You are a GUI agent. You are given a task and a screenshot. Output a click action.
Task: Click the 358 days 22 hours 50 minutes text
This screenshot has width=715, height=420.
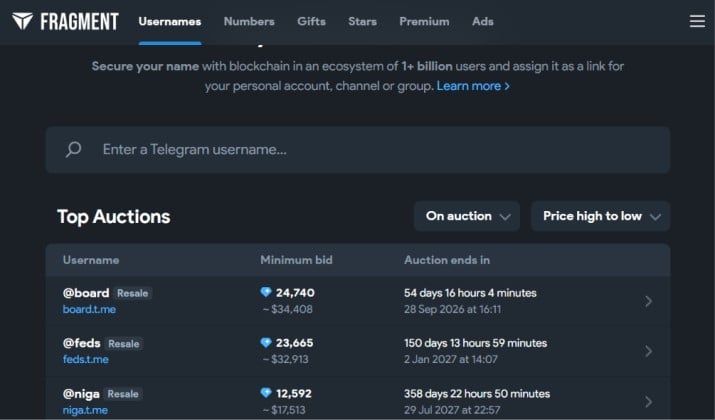tap(477, 394)
